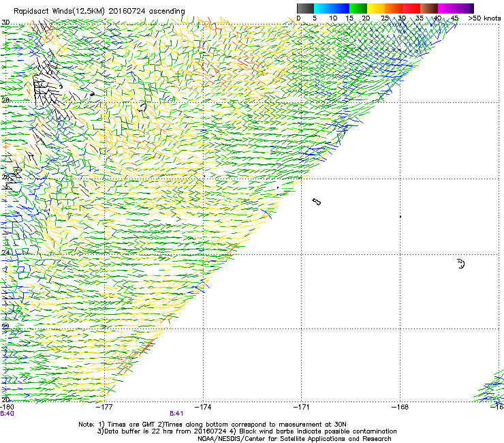This screenshot has height=443, width=504.
Task: Click the legend value '15'
Action: [349, 18]
